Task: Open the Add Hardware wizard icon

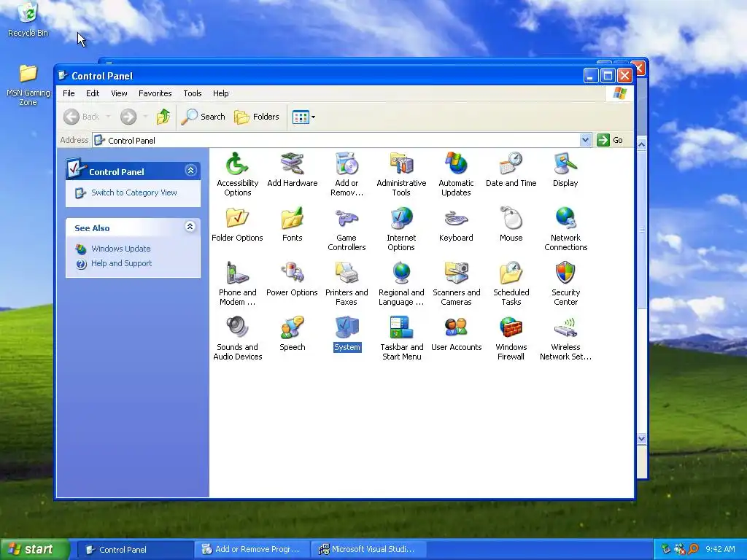Action: pyautogui.click(x=292, y=169)
